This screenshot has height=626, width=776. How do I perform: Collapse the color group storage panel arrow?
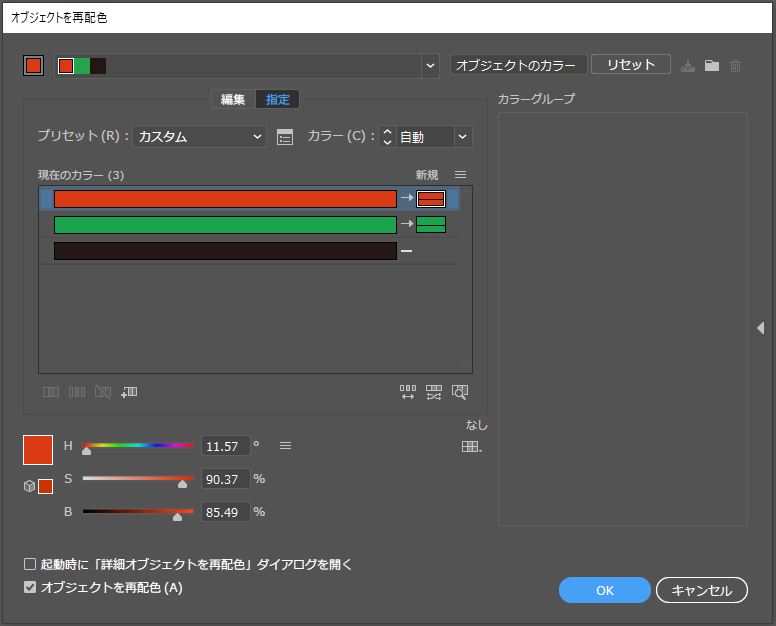click(x=761, y=328)
